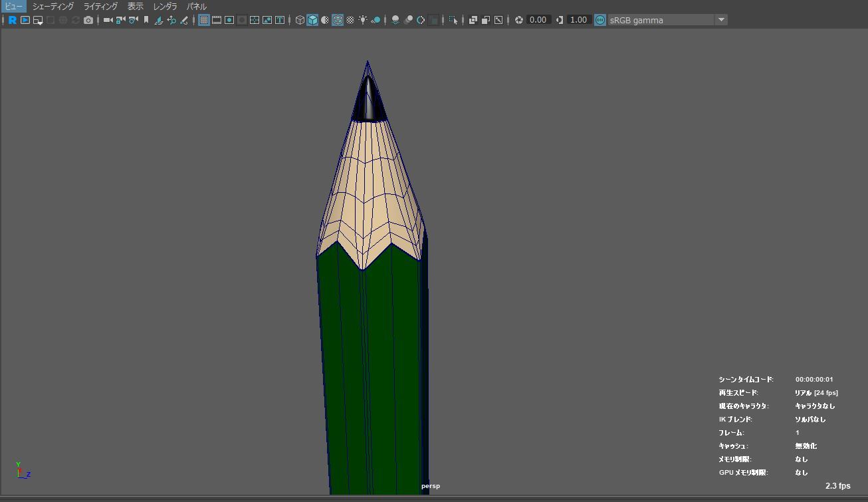The image size is (868, 502).
Task: Click the isolate select icon
Action: click(453, 20)
